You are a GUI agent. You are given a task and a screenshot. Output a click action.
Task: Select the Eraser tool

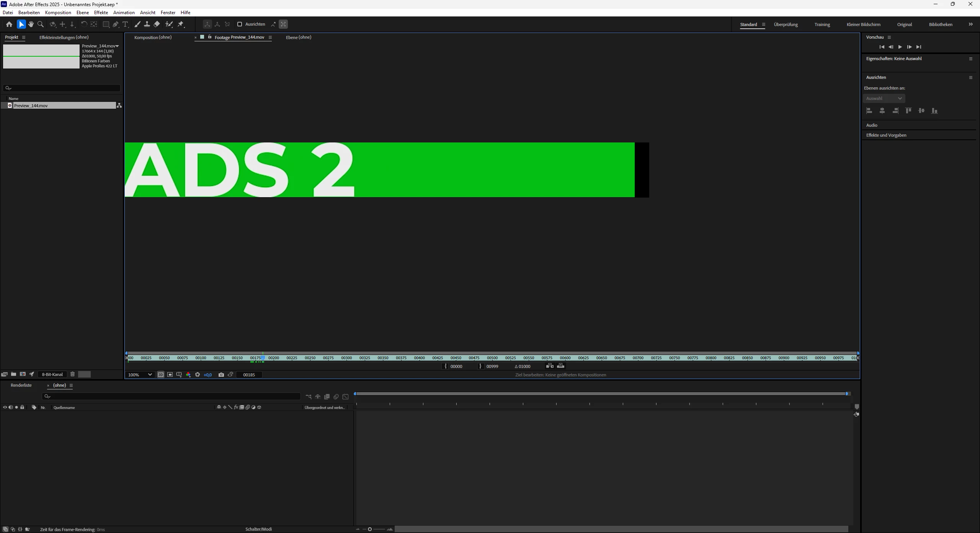coord(157,24)
